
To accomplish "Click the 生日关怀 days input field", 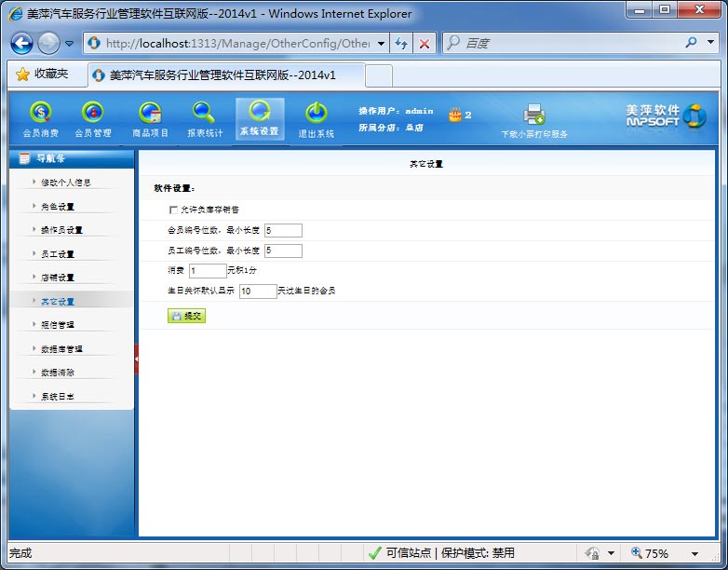I will 258,292.
